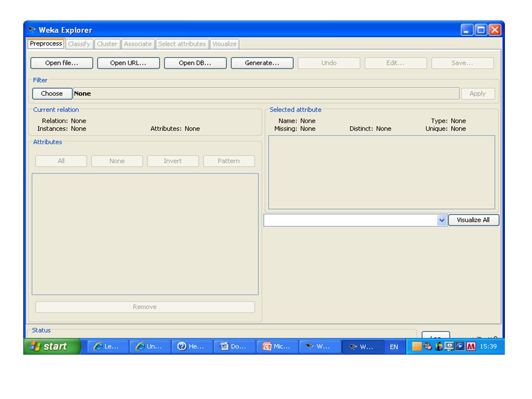Click the orange grid icon in the system tray
Viewport: 532px width, 399px height.
(416, 346)
